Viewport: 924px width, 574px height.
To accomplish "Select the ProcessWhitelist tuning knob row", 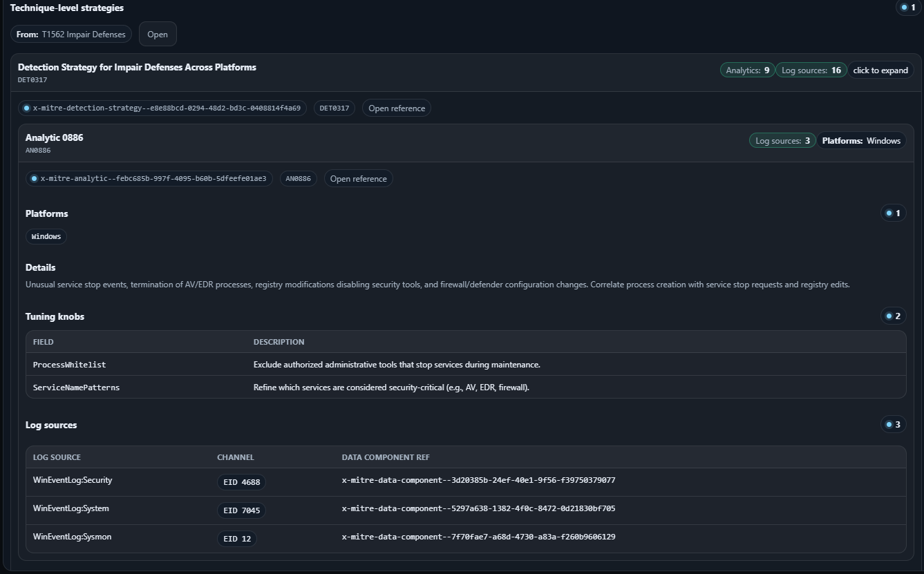I will click(69, 365).
